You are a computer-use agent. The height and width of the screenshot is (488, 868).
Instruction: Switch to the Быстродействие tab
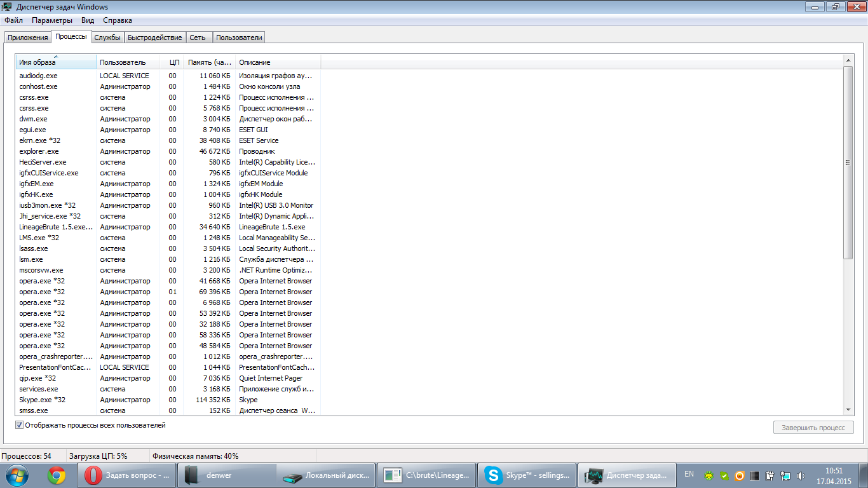tap(155, 37)
